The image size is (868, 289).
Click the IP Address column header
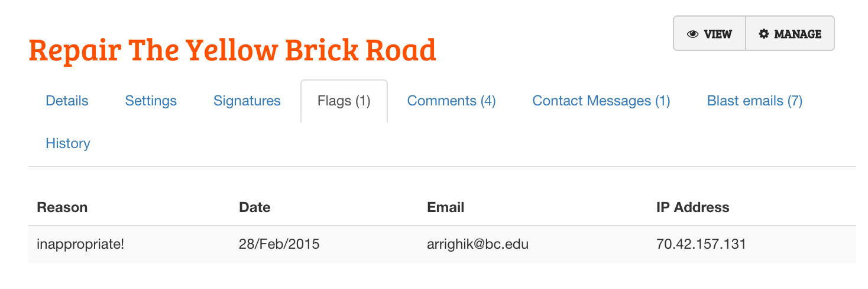point(693,207)
